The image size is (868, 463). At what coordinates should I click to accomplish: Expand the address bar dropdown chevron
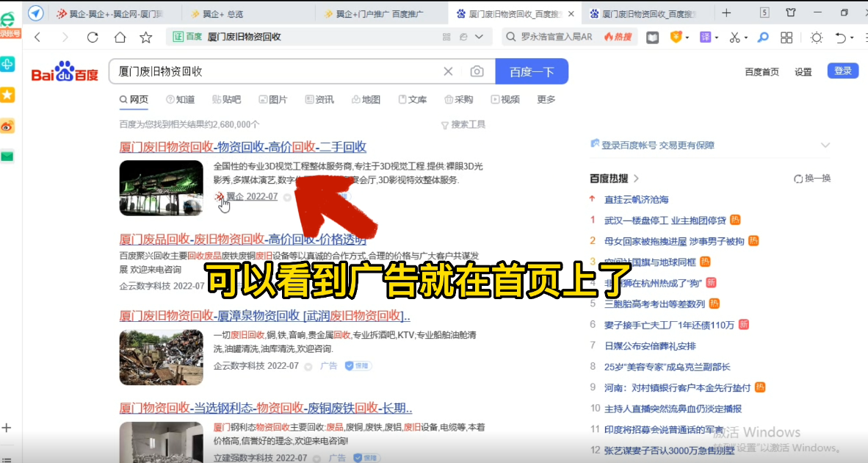[x=480, y=37]
